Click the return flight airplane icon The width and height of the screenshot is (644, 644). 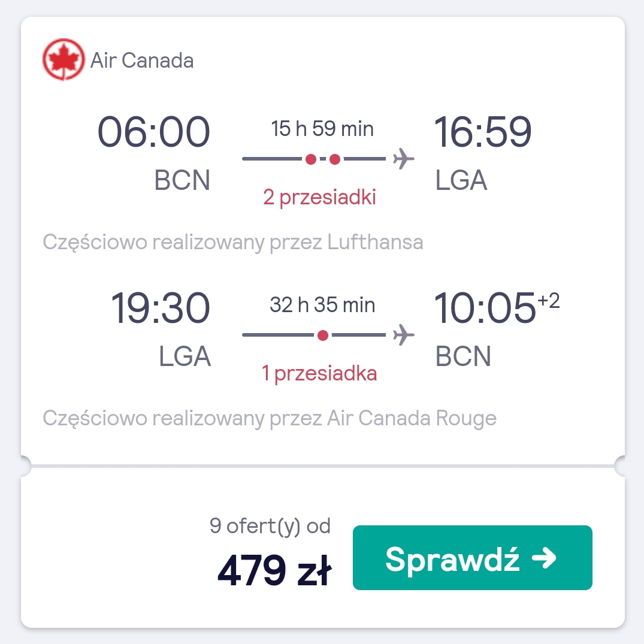(403, 335)
